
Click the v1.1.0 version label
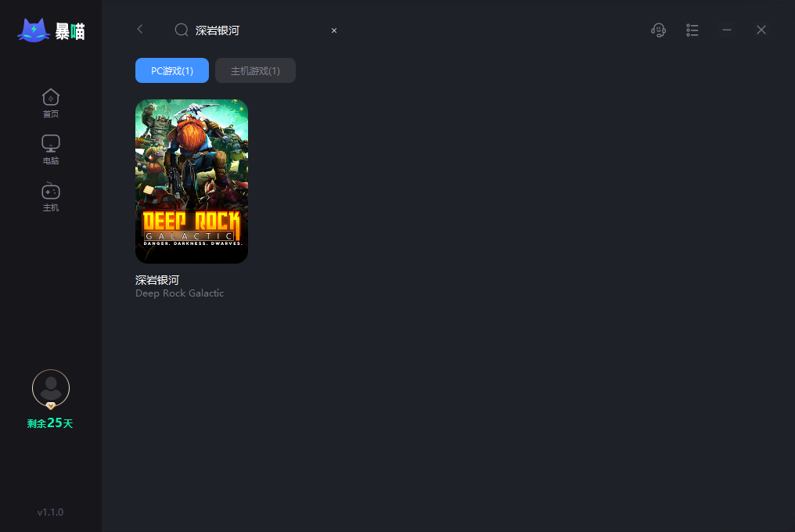50,512
